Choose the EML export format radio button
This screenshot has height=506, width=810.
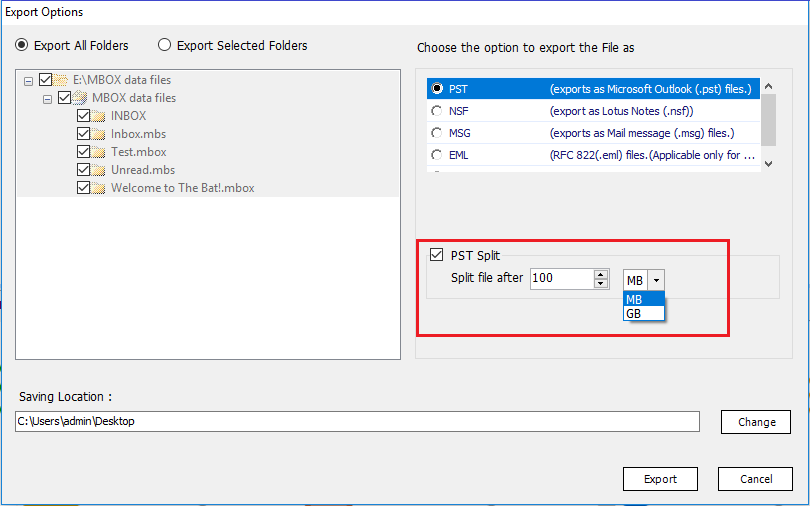click(x=437, y=154)
